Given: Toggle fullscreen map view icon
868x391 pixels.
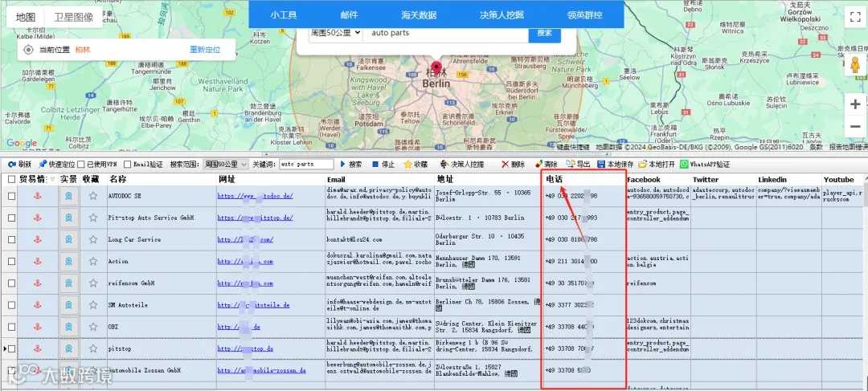Looking at the screenshot, I should [854, 15].
